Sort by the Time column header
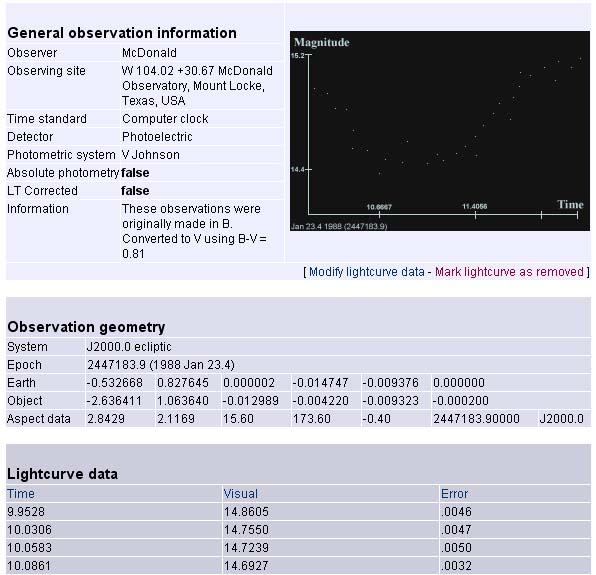Screen dimensions: 596x575 [x=21, y=494]
